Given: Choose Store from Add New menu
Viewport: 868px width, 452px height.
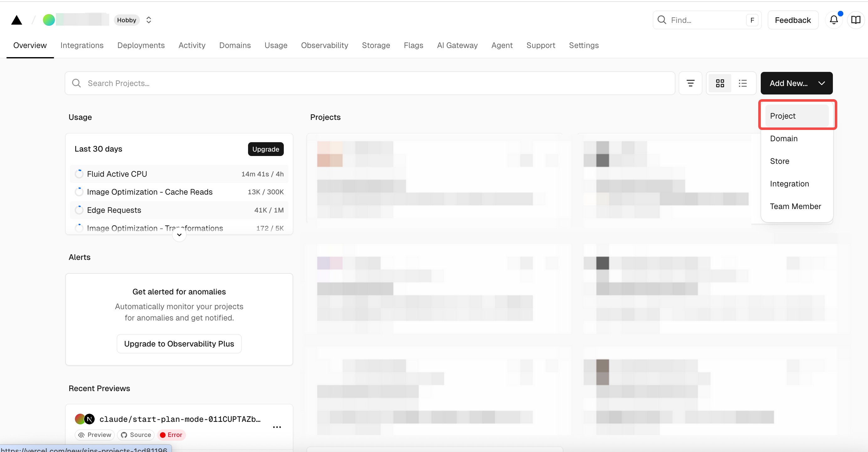Looking at the screenshot, I should (x=797, y=161).
